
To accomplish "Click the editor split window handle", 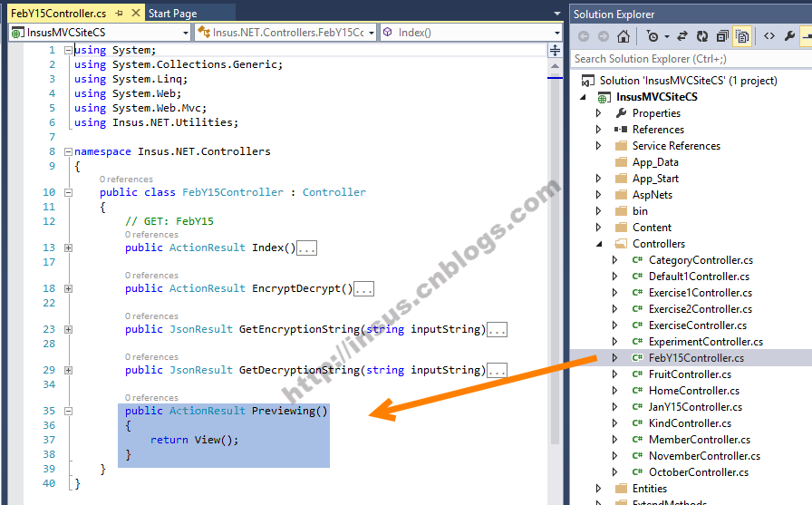I will click(555, 50).
